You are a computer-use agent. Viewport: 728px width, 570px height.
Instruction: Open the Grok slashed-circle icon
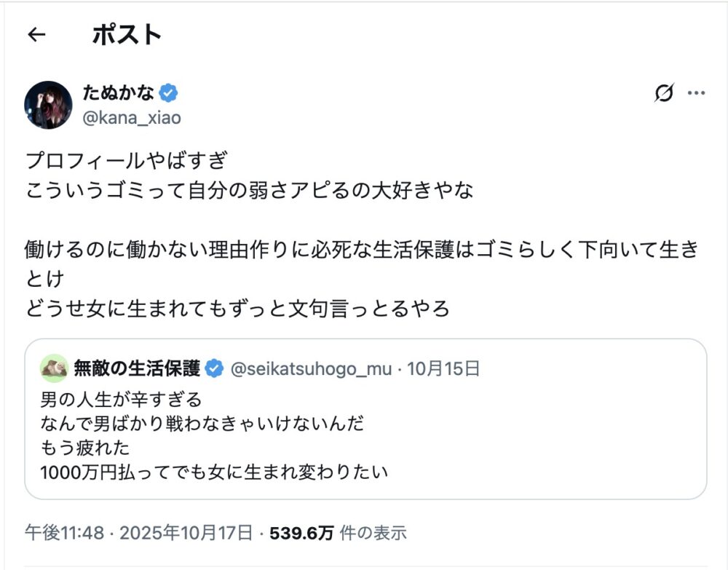tap(664, 93)
